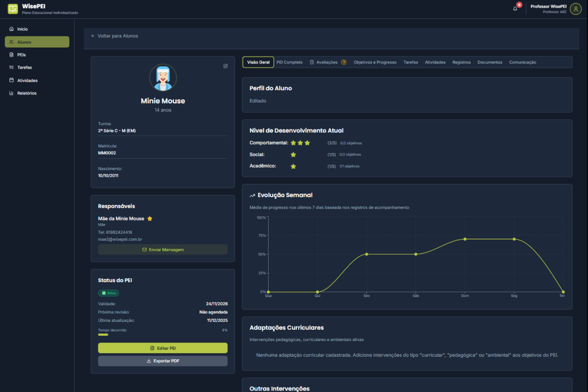Image resolution: width=588 pixels, height=392 pixels.
Task: Click the Exportar PDF button
Action: 163,361
